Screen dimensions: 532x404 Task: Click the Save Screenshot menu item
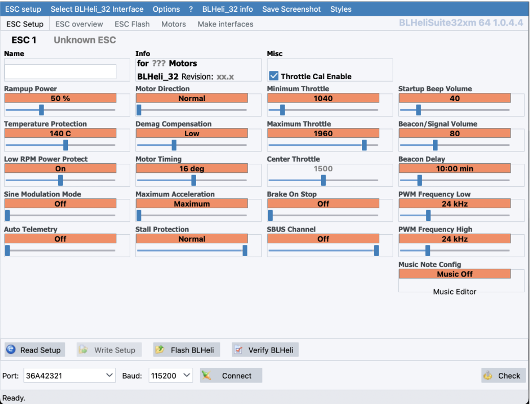point(292,9)
